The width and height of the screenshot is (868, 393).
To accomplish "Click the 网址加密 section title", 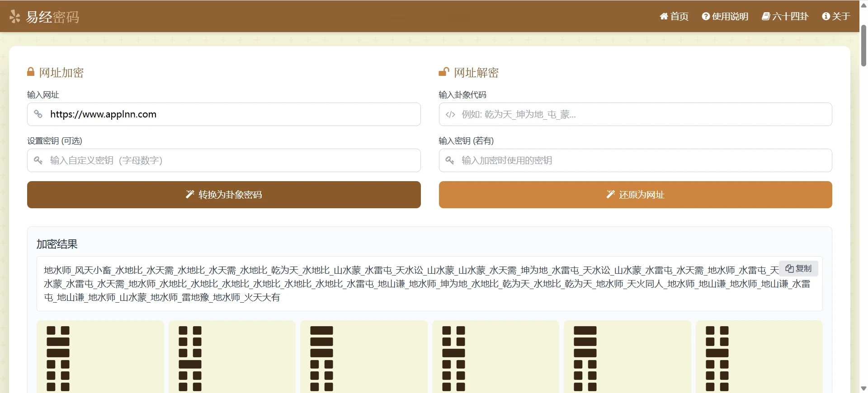I will 61,72.
